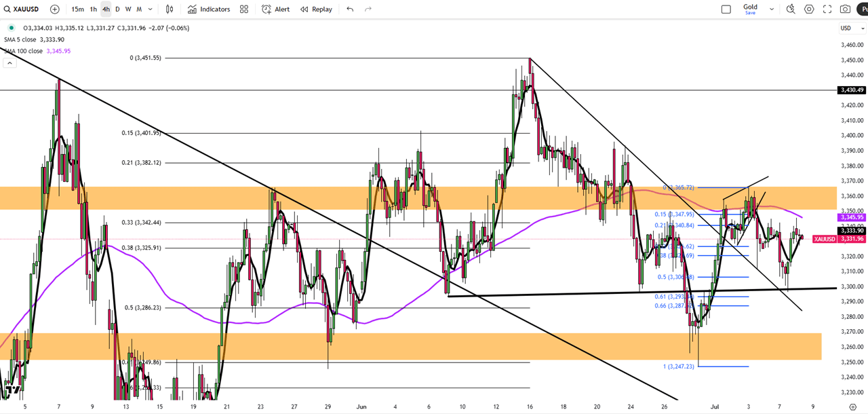Open the layout setup square icon
The image size is (868, 414).
click(726, 10)
